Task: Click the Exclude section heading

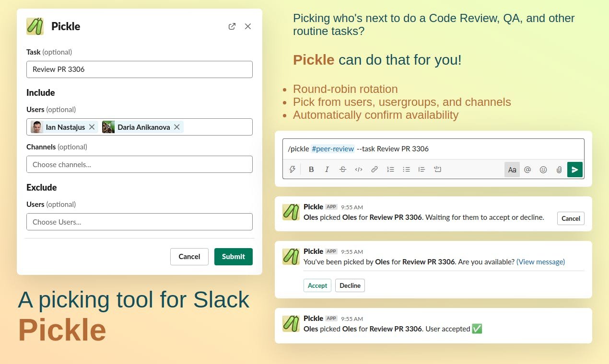Action: pyautogui.click(x=42, y=187)
